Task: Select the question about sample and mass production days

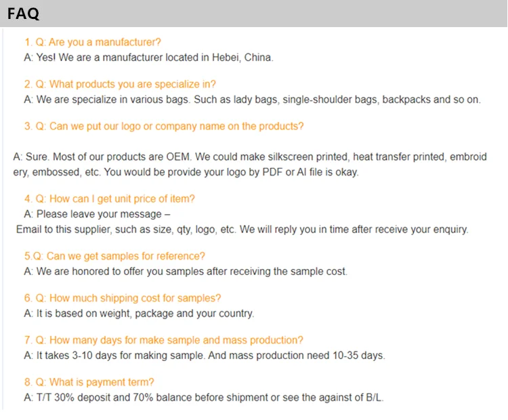Action: click(163, 341)
